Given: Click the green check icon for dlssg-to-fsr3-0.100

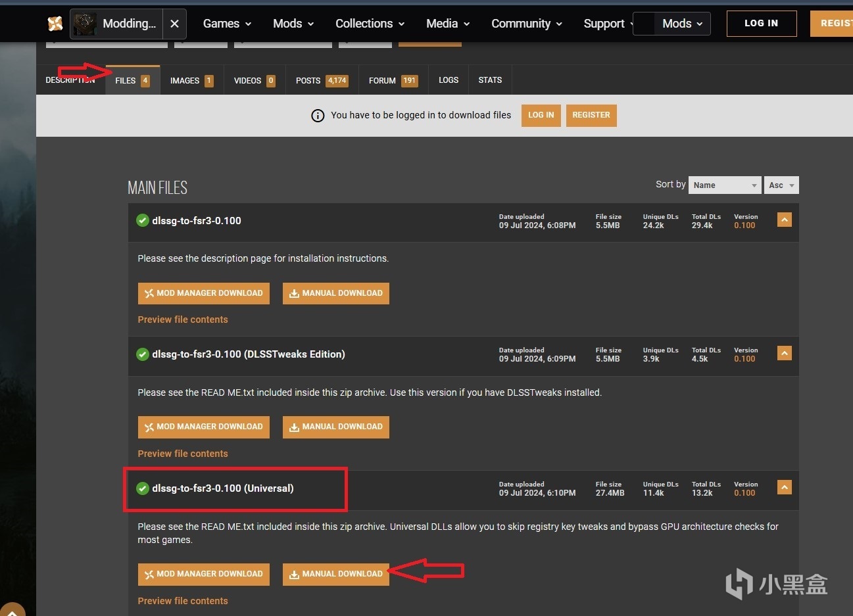Looking at the screenshot, I should [143, 220].
